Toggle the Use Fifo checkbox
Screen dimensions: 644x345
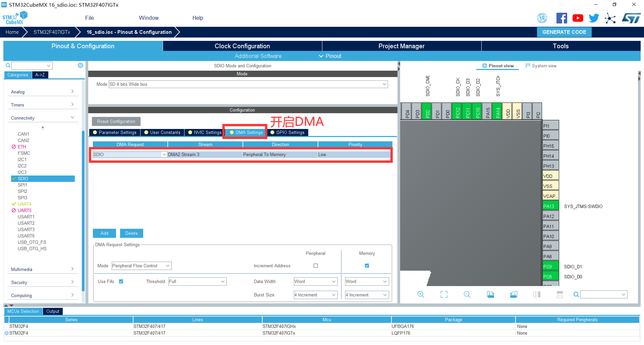[121, 281]
